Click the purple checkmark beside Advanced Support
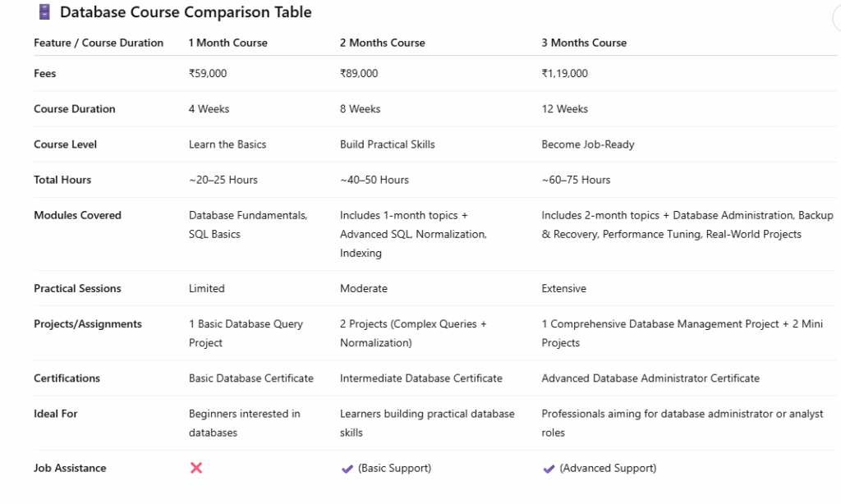841x504 pixels. pyautogui.click(x=549, y=469)
